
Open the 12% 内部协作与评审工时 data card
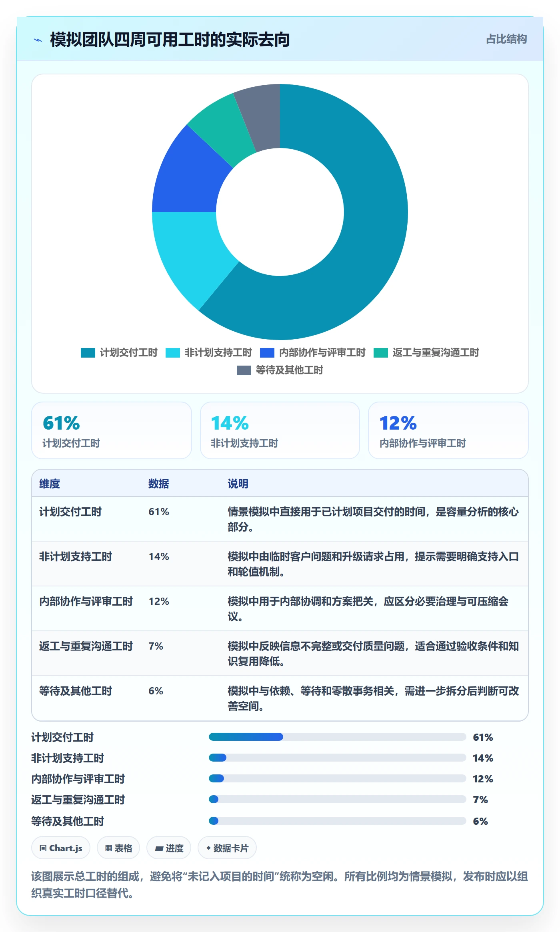click(448, 430)
